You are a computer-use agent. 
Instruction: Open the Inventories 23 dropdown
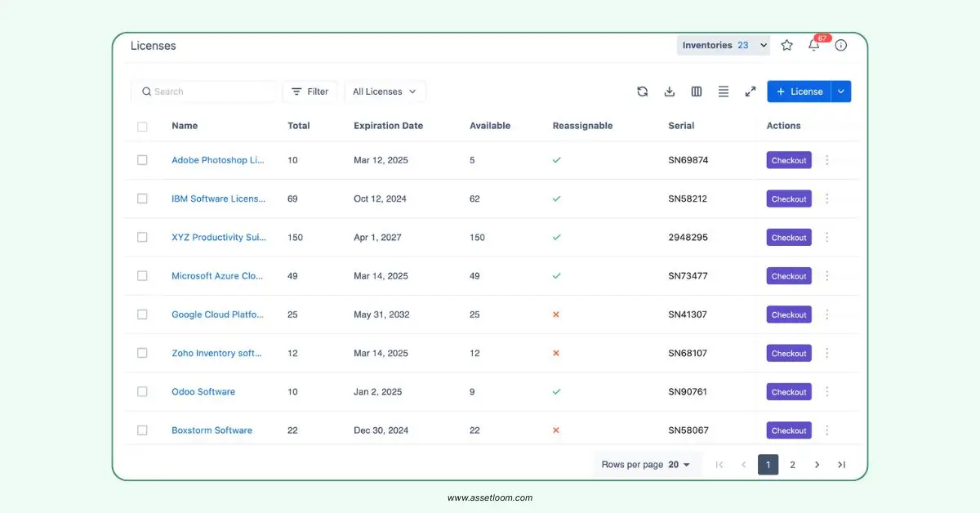pos(723,45)
